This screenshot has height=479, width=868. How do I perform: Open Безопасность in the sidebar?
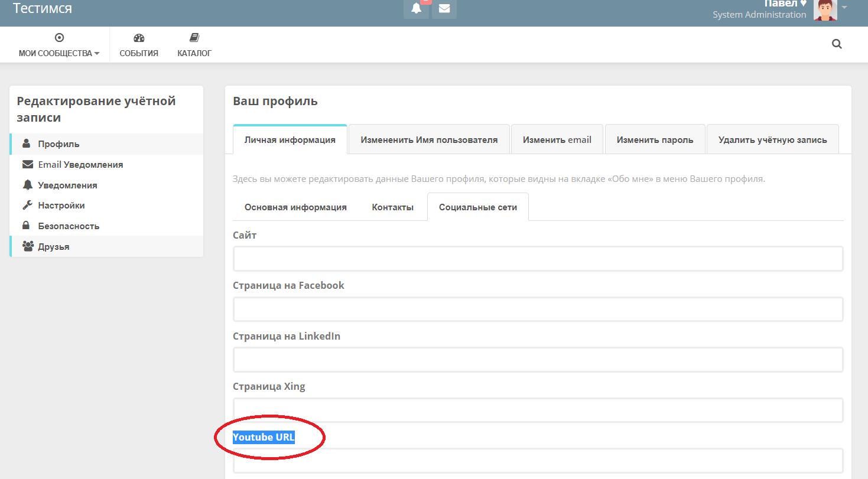click(106, 226)
